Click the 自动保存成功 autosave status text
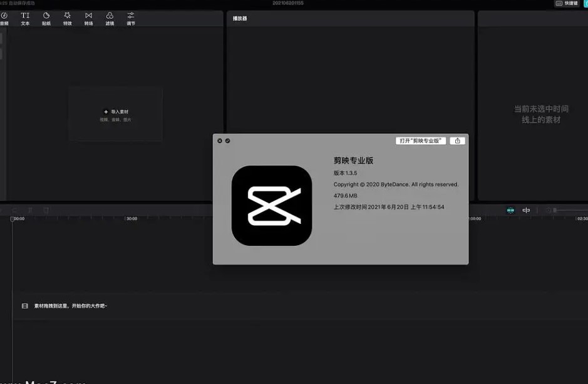This screenshot has height=384, width=588. point(21,3)
